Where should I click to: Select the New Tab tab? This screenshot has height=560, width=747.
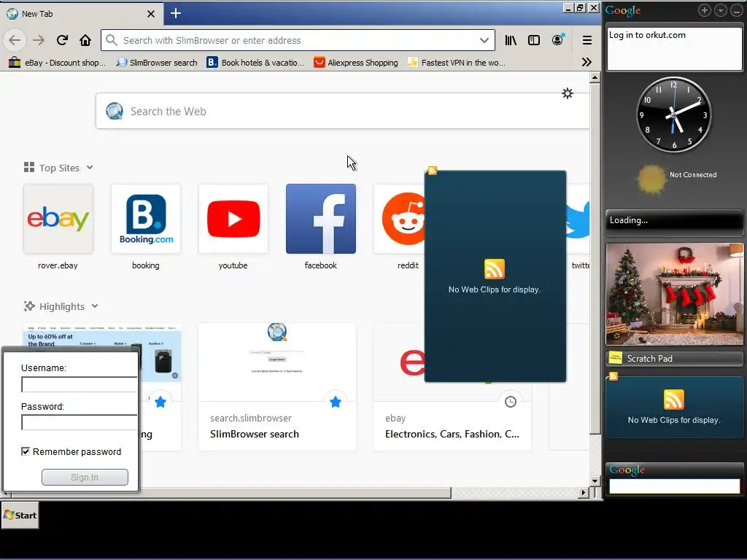point(81,13)
